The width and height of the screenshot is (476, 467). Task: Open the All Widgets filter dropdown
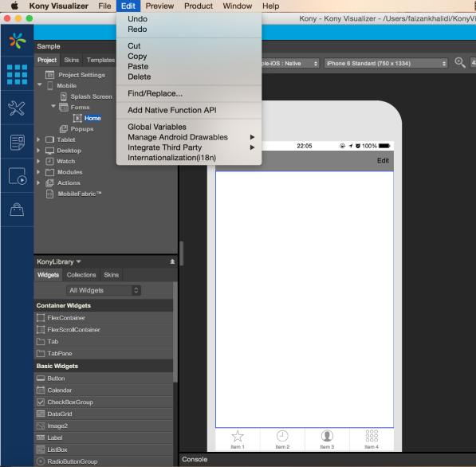coord(104,290)
